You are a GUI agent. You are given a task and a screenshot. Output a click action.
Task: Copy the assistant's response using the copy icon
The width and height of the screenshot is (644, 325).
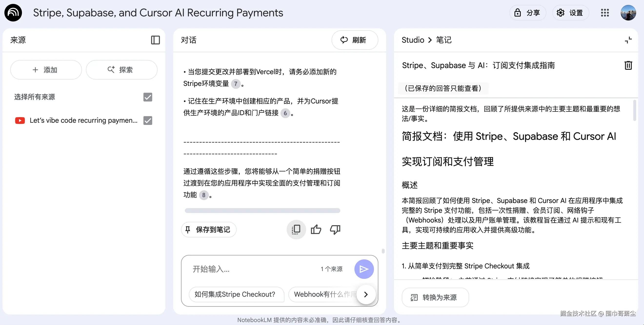click(x=296, y=230)
